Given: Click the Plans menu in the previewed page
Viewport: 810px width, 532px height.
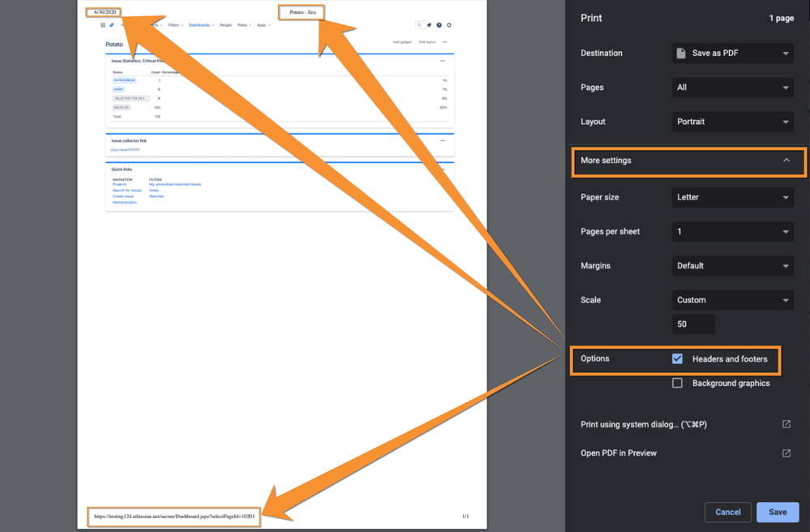Looking at the screenshot, I should click(244, 25).
